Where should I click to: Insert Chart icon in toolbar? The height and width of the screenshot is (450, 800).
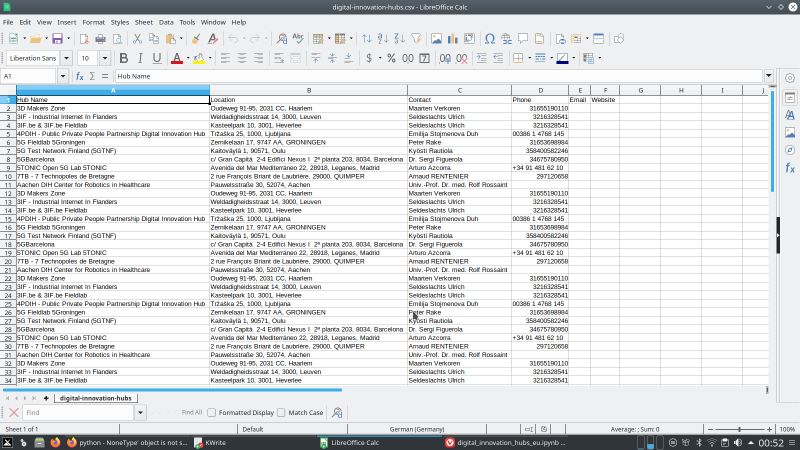[453, 39]
